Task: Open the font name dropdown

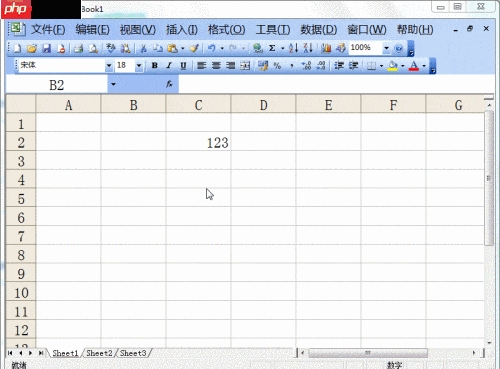Action: [x=109, y=66]
